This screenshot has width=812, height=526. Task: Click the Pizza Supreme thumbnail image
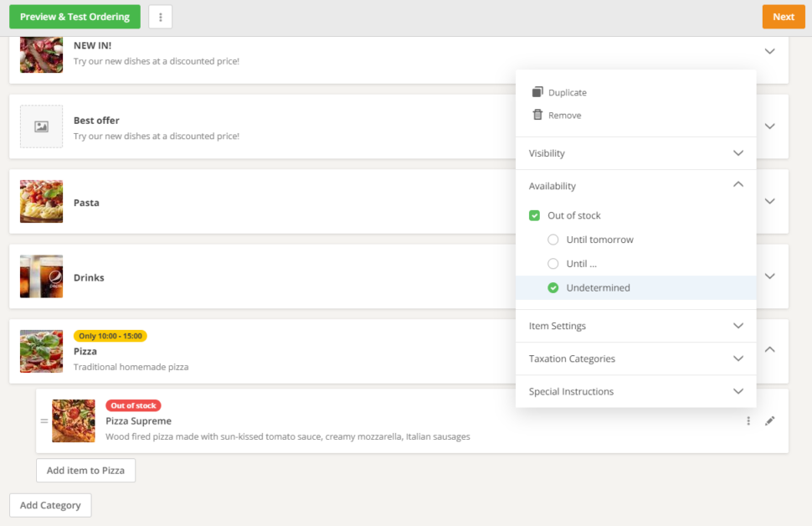(74, 421)
